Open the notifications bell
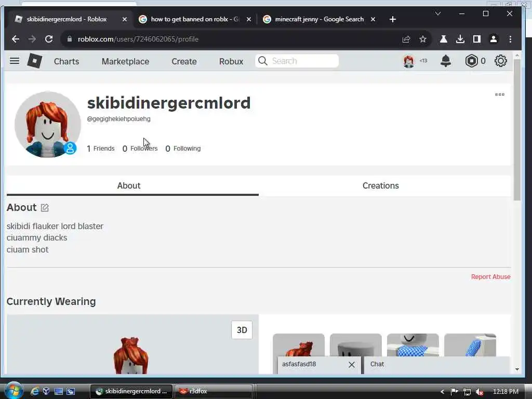 tap(445, 61)
